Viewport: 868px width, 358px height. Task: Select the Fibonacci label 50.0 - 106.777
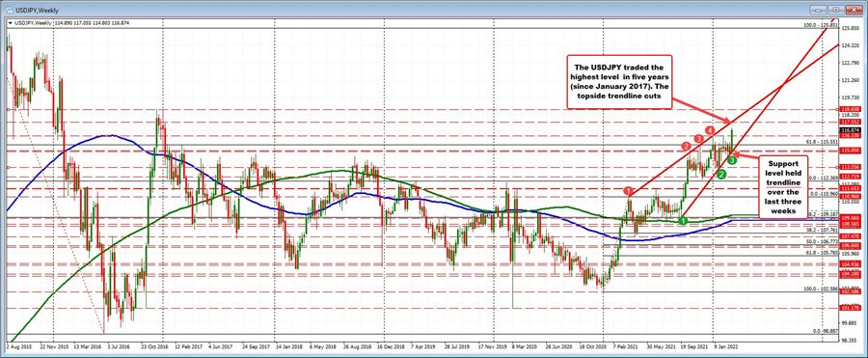pyautogui.click(x=822, y=241)
